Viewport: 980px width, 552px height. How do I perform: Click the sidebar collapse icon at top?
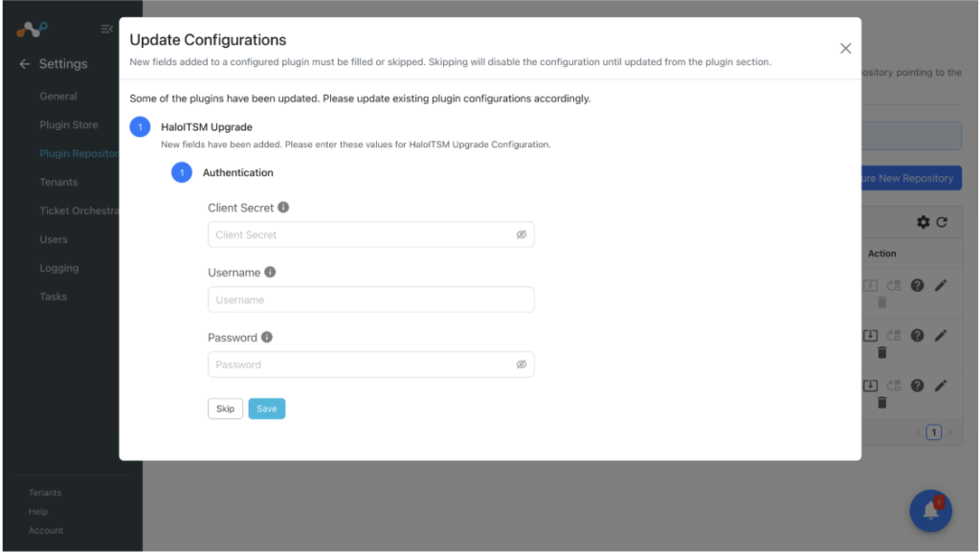106,29
